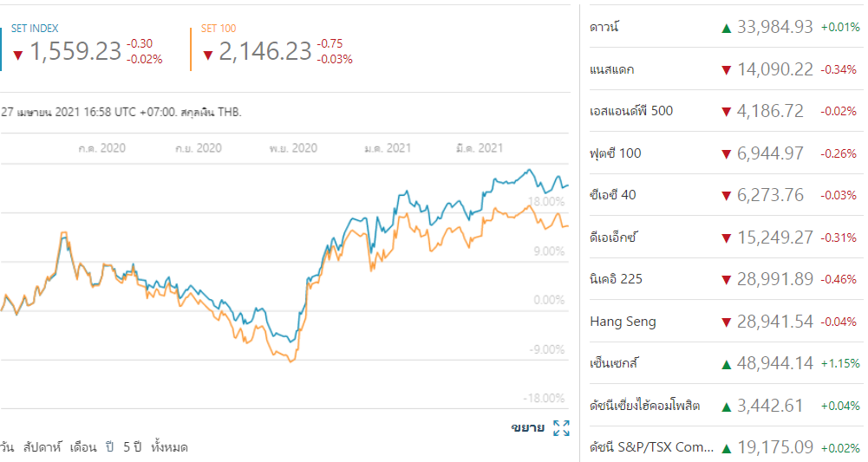Viewport: 868px width, 462px height.
Task: Switch chart to สัปดาห์ (week) range
Action: click(x=46, y=447)
